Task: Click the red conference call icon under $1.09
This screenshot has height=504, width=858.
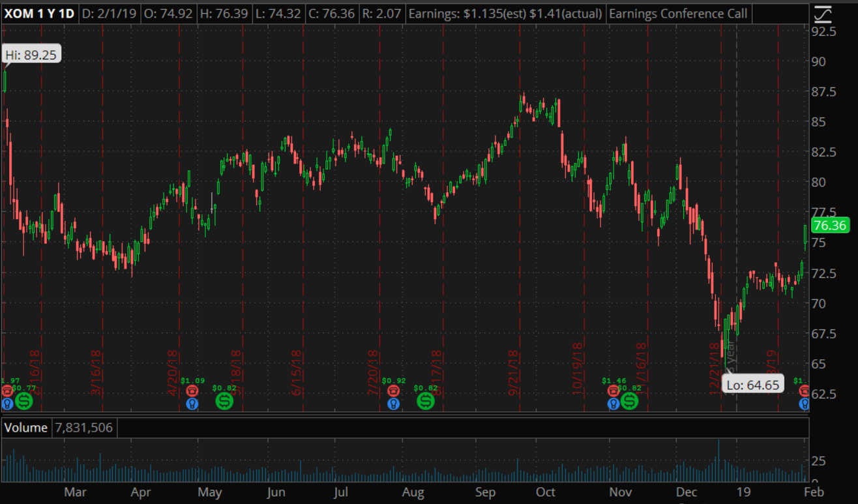Action: [192, 391]
